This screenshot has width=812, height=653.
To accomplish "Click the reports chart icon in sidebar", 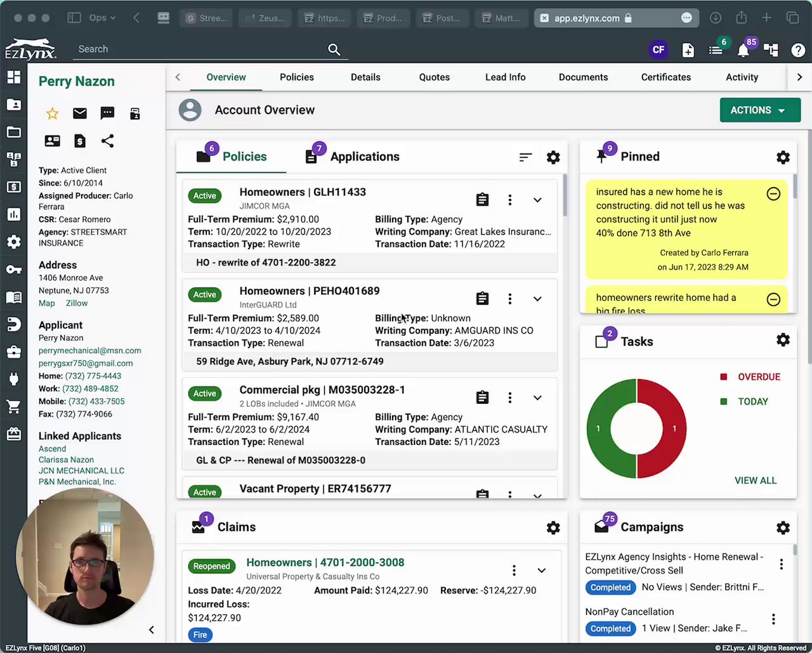I will pyautogui.click(x=13, y=214).
